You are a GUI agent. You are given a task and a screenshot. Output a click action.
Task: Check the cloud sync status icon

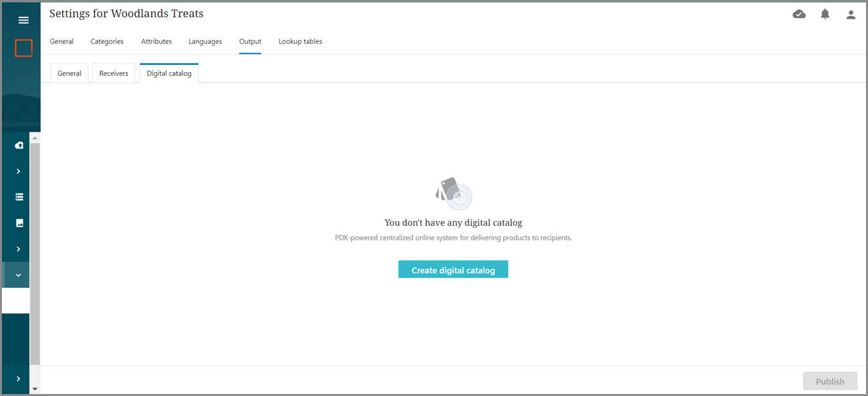click(x=799, y=14)
